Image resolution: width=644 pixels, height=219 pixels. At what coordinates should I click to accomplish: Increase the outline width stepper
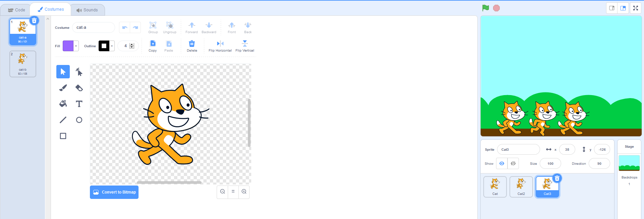click(x=132, y=45)
